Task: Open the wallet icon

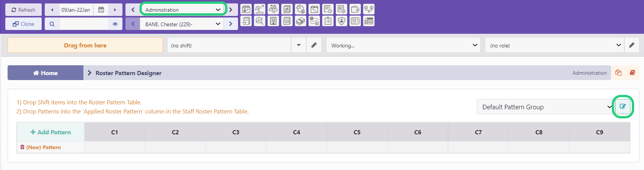Action: (x=355, y=9)
